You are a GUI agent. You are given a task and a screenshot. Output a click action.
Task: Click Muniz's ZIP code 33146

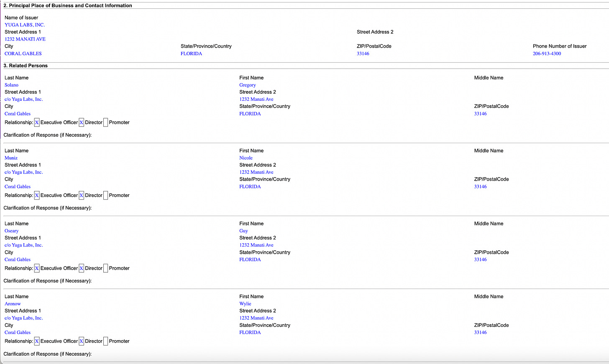coord(481,187)
